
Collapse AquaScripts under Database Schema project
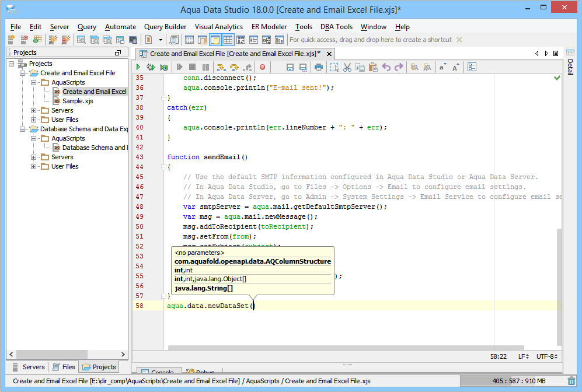[33, 138]
